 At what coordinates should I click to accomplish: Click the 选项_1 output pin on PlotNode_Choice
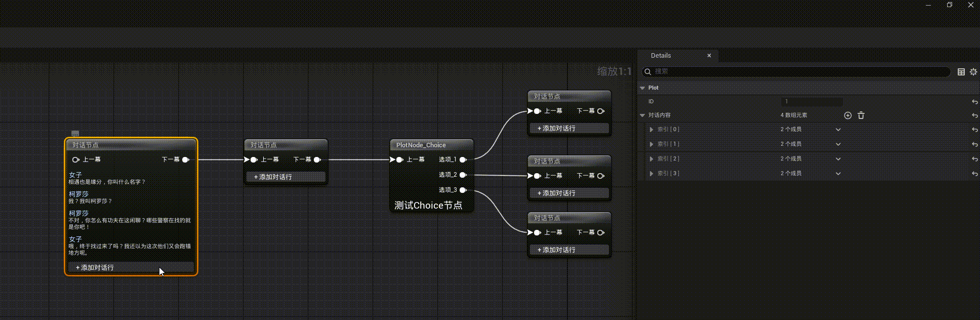point(463,159)
